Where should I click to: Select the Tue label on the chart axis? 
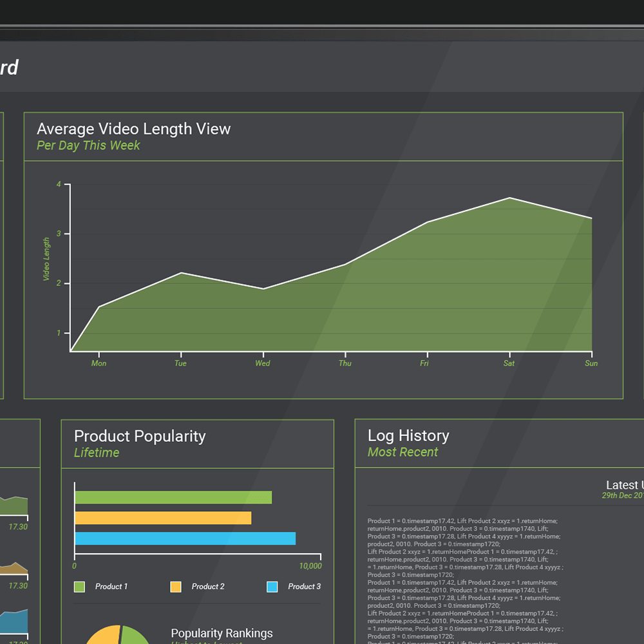180,363
